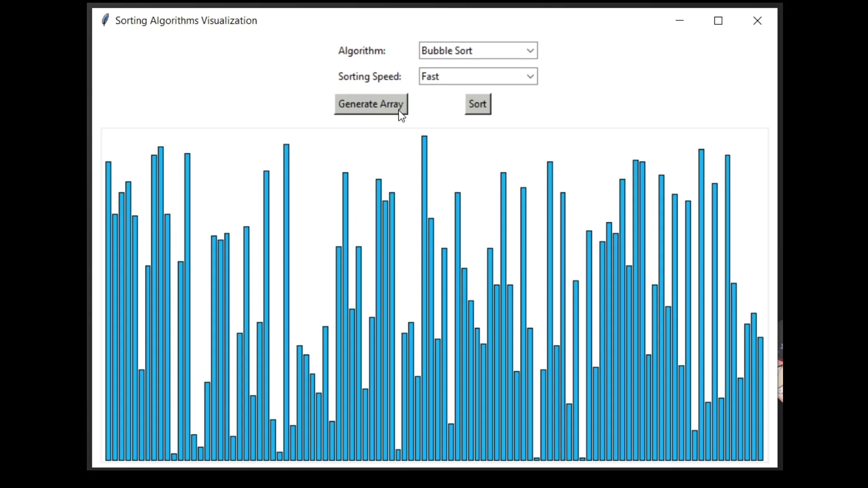Expand the Algorithm dropdown arrow
The width and height of the screenshot is (868, 488).
[530, 51]
